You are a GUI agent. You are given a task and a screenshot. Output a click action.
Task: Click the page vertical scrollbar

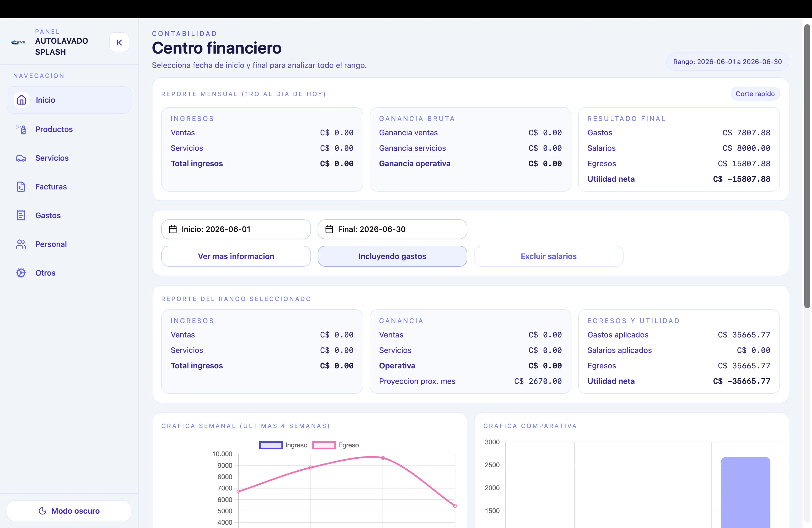click(x=807, y=166)
